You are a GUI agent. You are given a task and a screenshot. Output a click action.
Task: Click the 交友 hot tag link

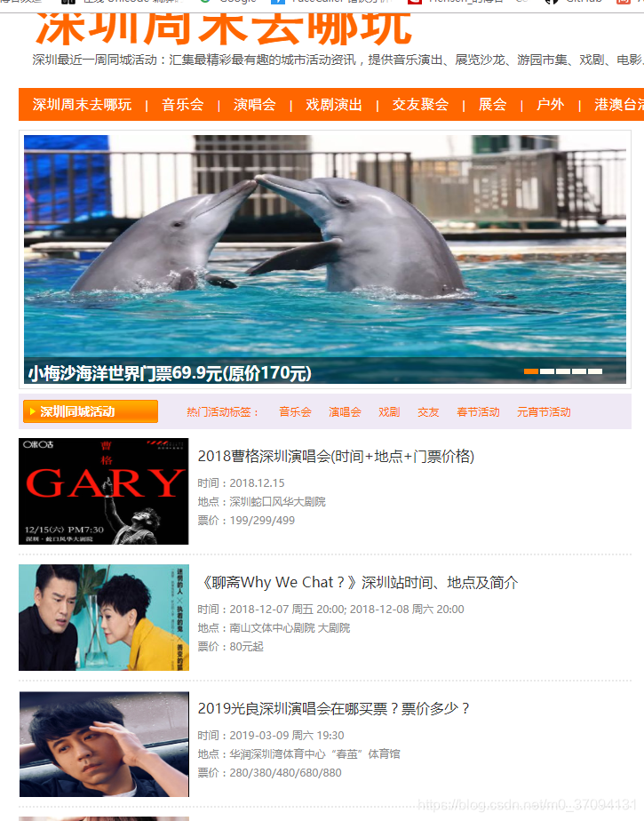[428, 412]
